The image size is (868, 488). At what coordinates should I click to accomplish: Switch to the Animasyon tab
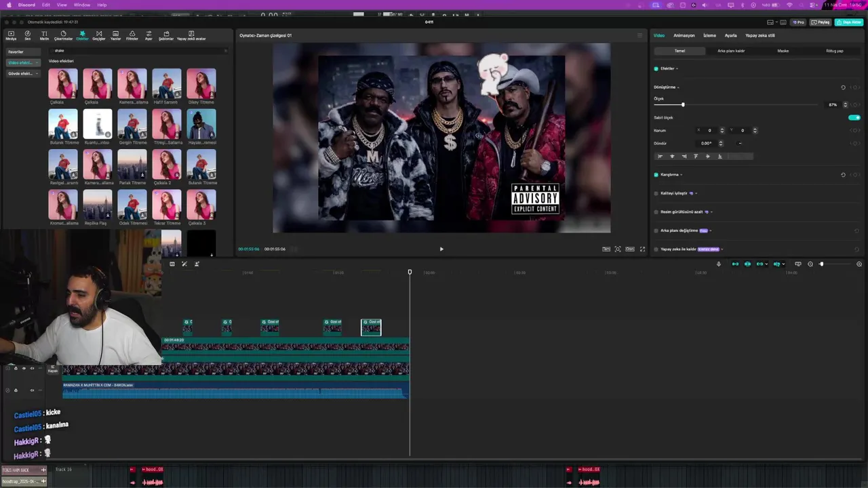[x=684, y=35]
